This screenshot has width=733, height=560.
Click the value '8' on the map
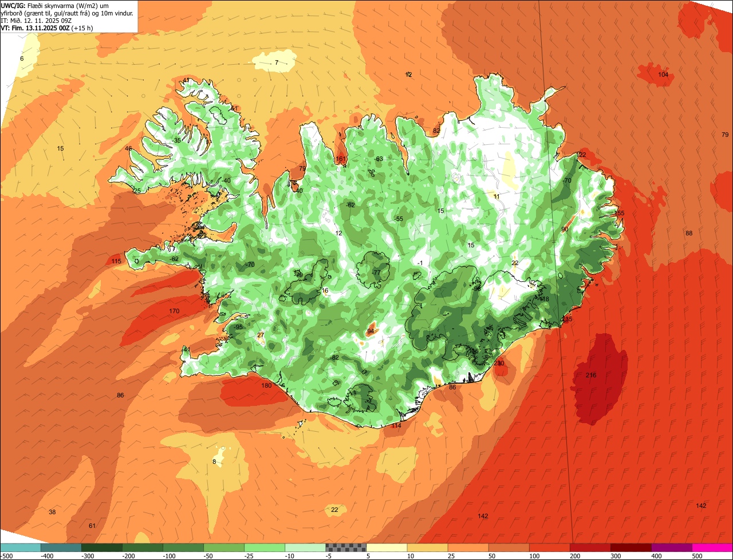pos(214,462)
